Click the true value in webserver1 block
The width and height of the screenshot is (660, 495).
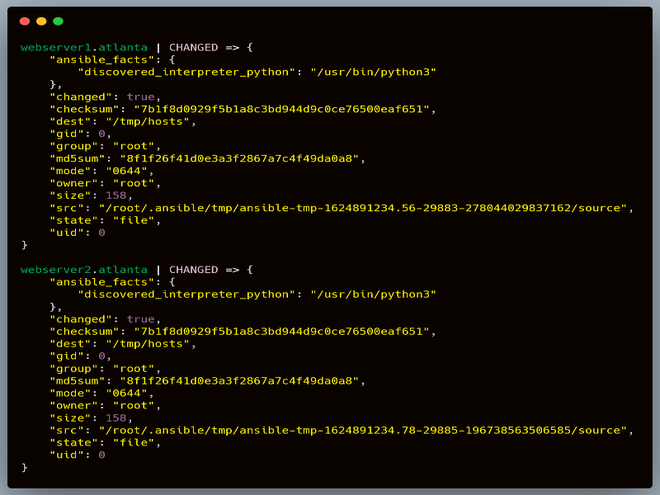click(141, 97)
